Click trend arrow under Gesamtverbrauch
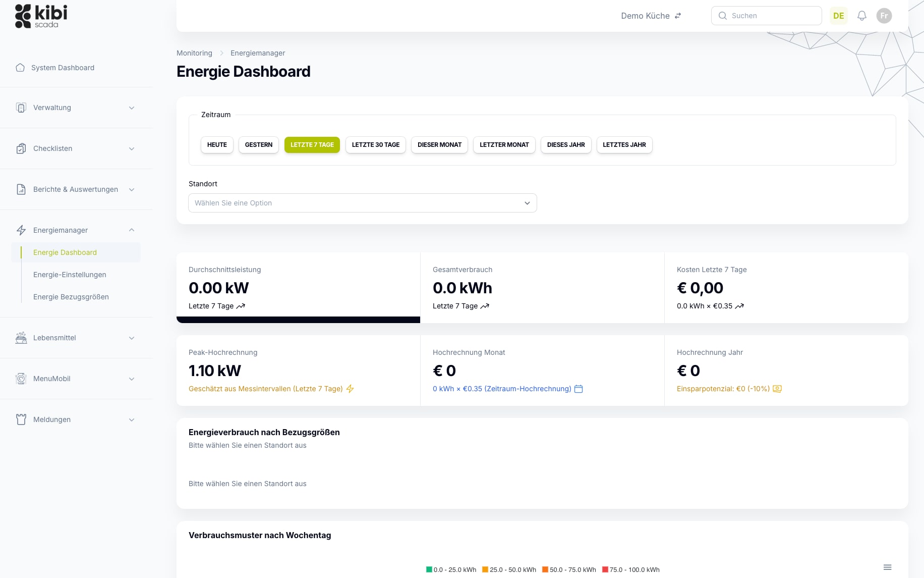The height and width of the screenshot is (578, 924). pyautogui.click(x=485, y=306)
